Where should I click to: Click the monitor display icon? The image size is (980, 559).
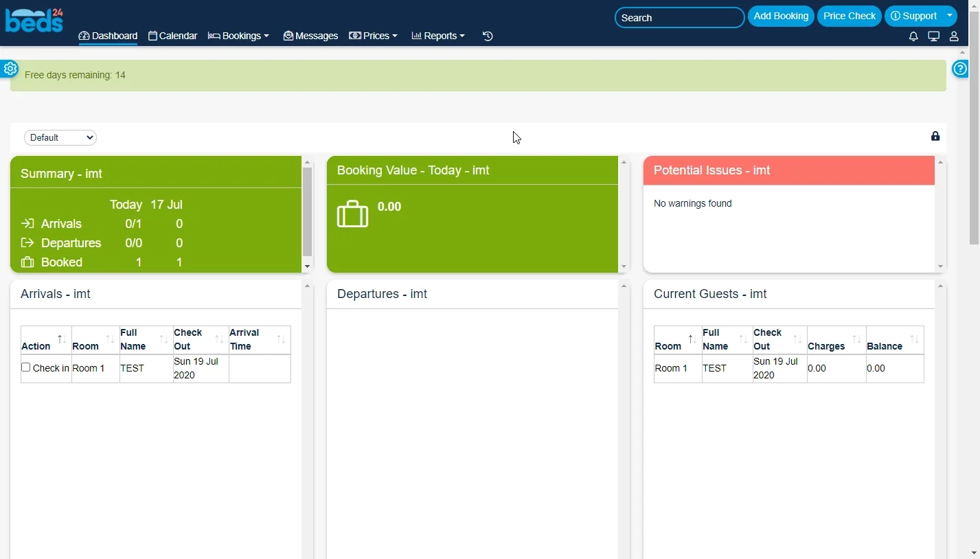coord(933,36)
